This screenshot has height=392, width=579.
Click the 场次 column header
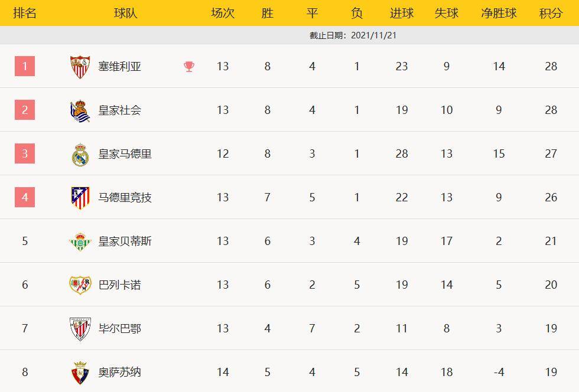click(x=223, y=13)
